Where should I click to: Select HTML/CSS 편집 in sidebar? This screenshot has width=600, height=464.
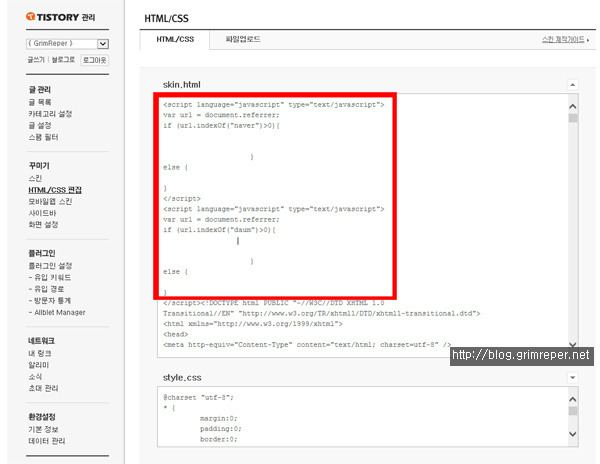pyautogui.click(x=55, y=190)
